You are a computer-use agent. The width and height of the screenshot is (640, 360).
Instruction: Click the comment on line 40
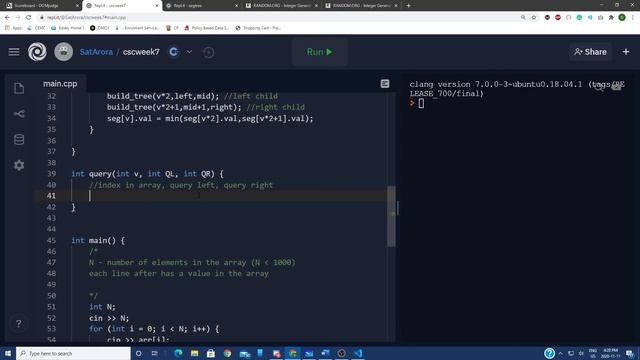pyautogui.click(x=181, y=185)
